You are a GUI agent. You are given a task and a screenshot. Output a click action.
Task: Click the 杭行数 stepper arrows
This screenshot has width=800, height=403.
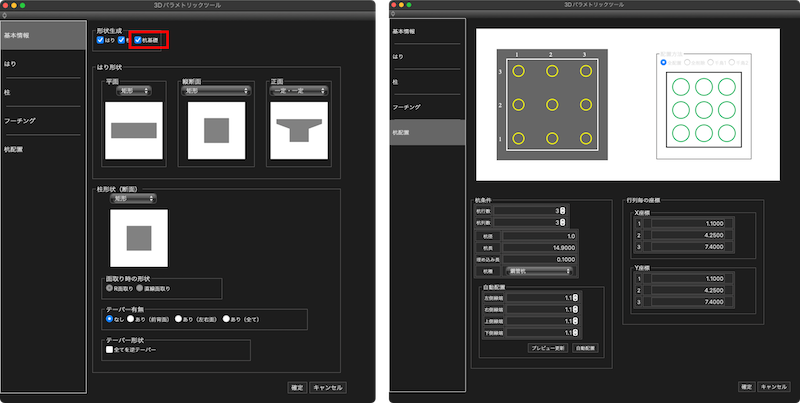point(563,210)
